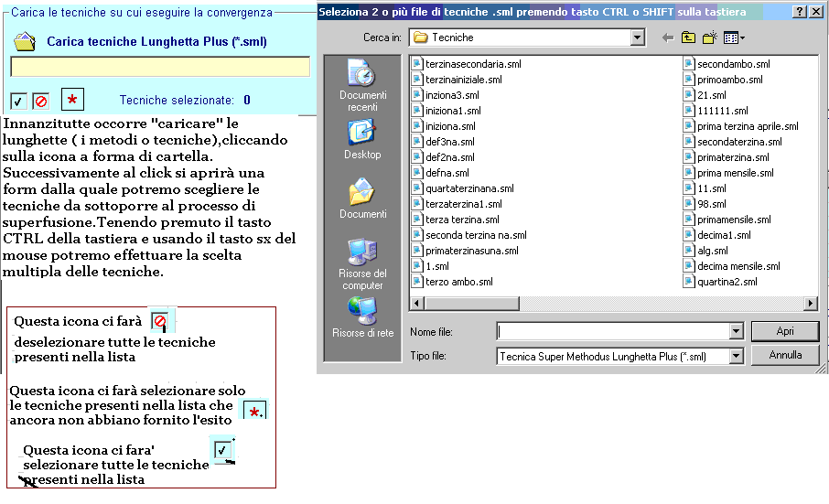Image resolution: width=829 pixels, height=504 pixels.
Task: Click the file list left scroll arrow
Action: point(417,304)
